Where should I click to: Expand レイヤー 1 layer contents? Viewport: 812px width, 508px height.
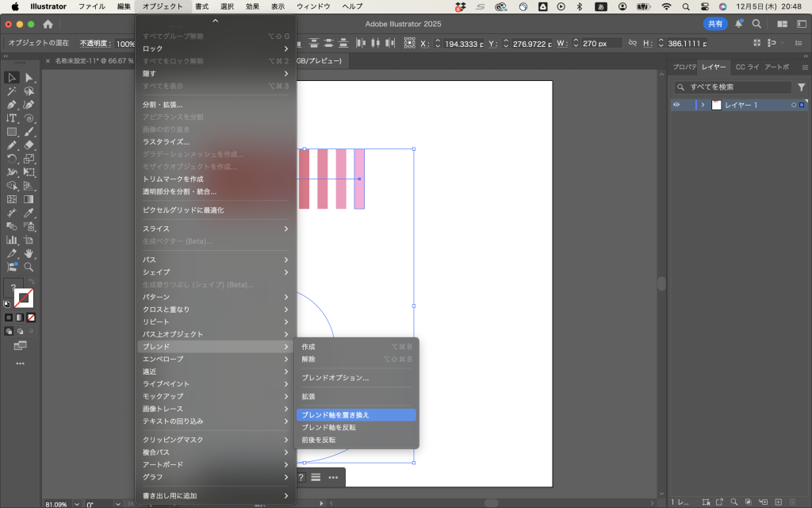(x=703, y=105)
